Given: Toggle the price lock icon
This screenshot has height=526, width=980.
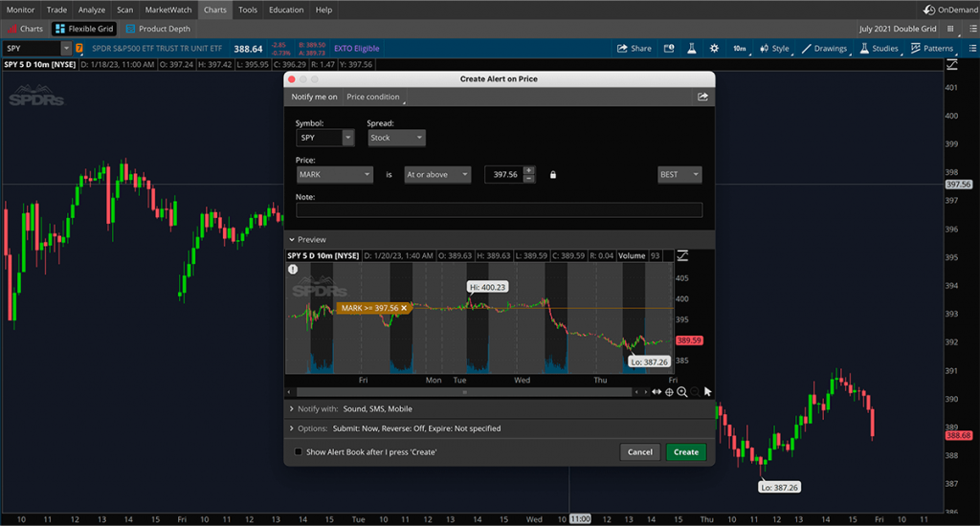Looking at the screenshot, I should [552, 175].
